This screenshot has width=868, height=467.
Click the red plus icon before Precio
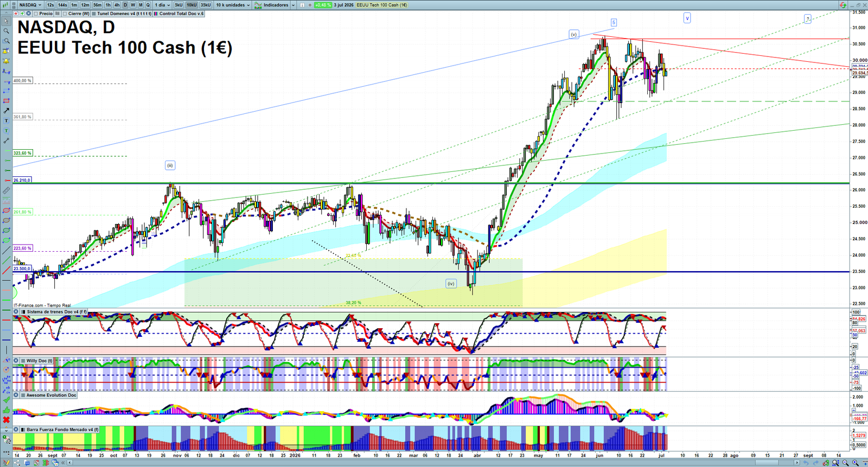[x=16, y=14]
